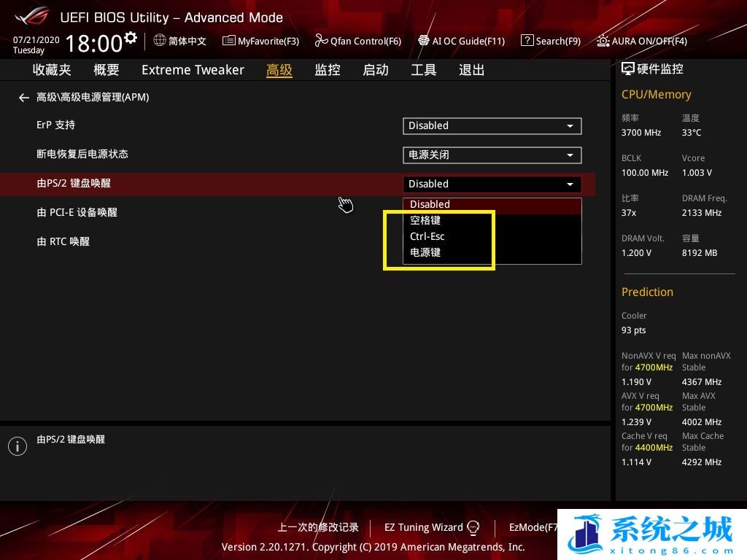Select the ErP 支持 setting row
This screenshot has height=560, width=747.
pos(298,125)
